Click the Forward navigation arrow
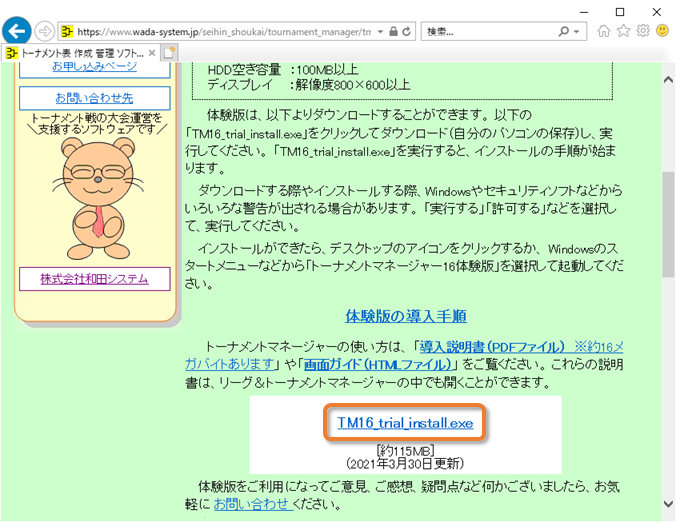The width and height of the screenshot is (676, 522). click(x=45, y=31)
